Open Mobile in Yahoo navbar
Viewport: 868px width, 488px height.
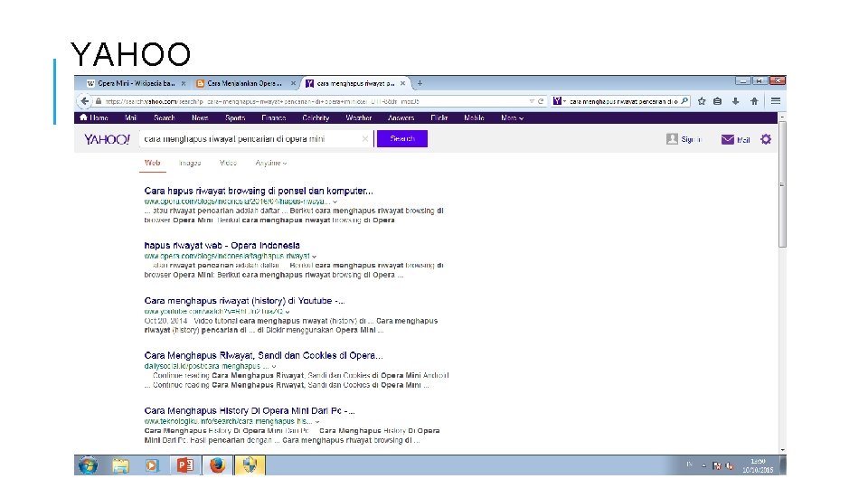coord(475,117)
